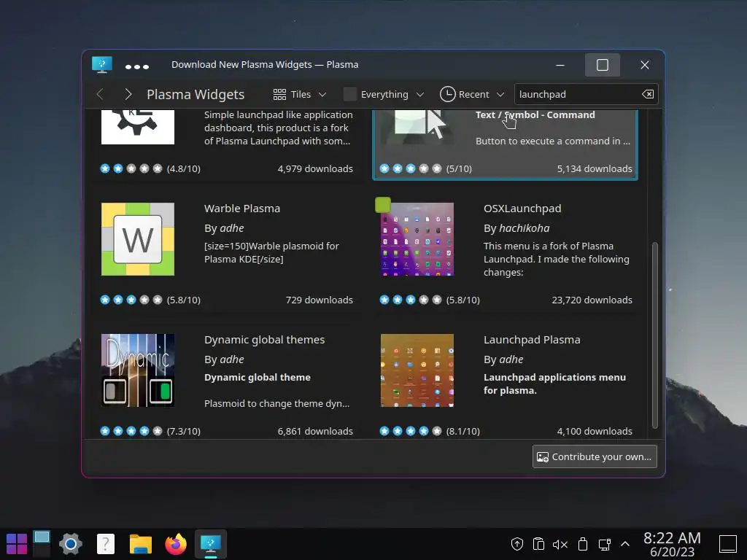Maximize the Download New Plasma Widgets window
This screenshot has width=747, height=560.
602,65
